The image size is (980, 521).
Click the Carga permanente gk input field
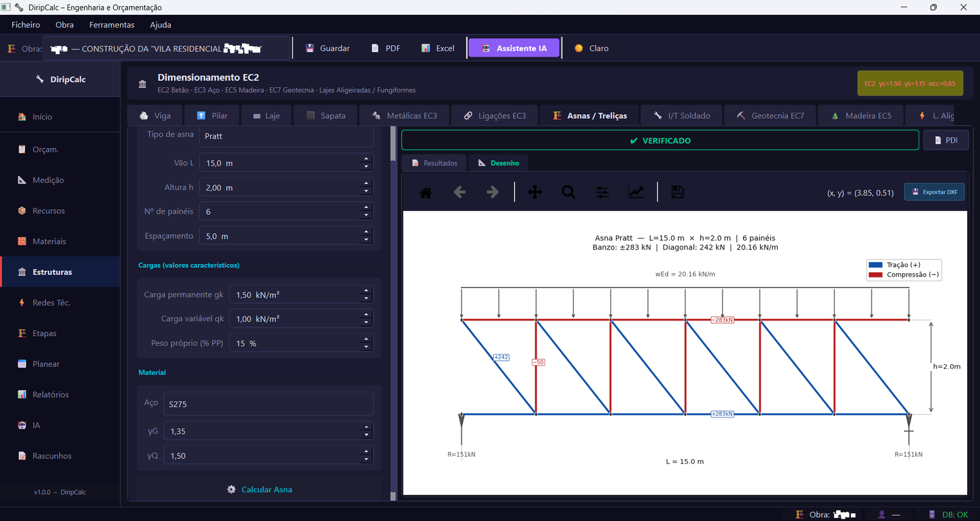tap(301, 295)
